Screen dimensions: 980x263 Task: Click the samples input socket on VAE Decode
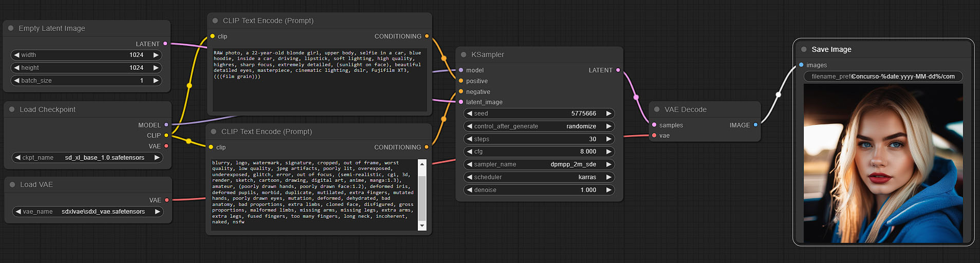point(654,125)
